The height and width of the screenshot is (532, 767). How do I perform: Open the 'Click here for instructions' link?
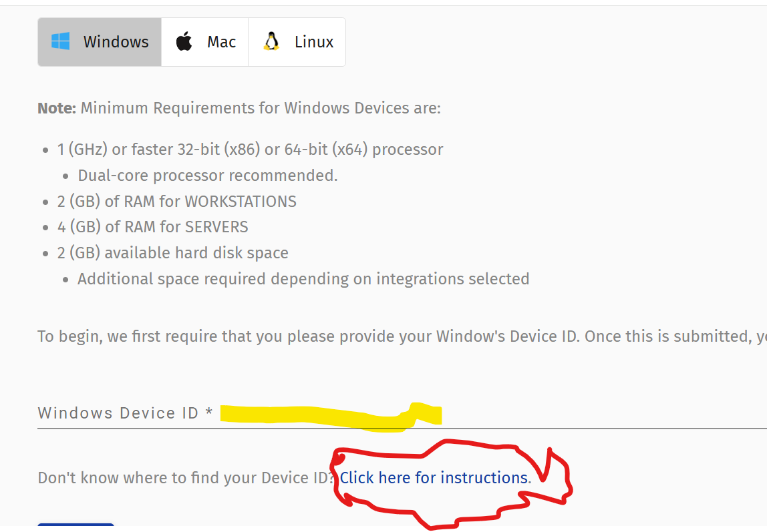[434, 478]
